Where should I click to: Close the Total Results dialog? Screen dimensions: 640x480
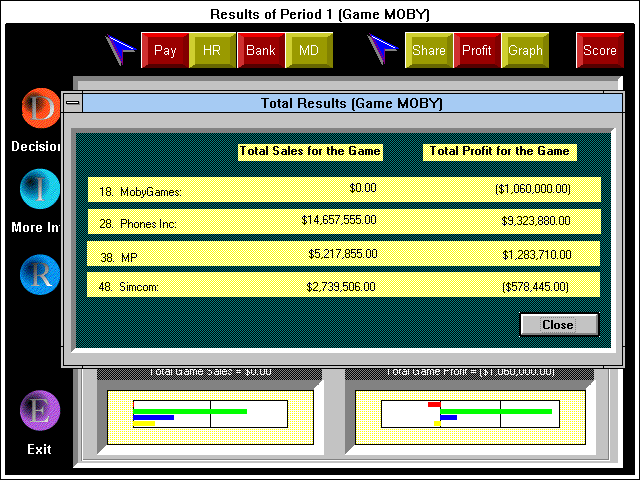point(559,324)
